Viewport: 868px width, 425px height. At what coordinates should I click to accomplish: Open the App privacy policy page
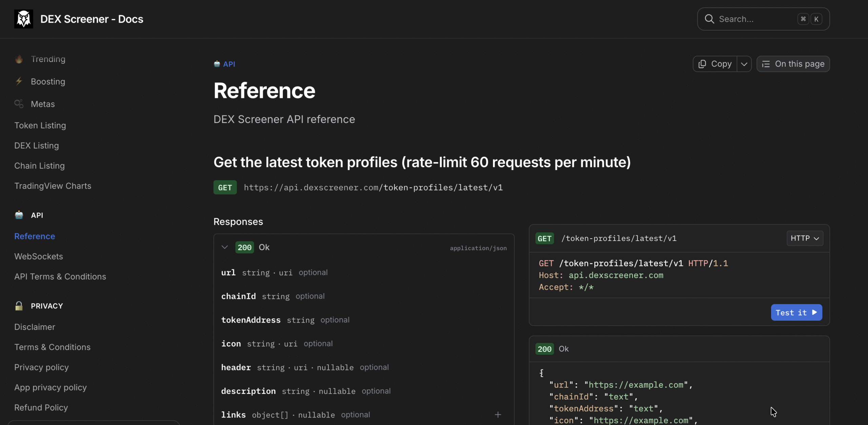(51, 387)
